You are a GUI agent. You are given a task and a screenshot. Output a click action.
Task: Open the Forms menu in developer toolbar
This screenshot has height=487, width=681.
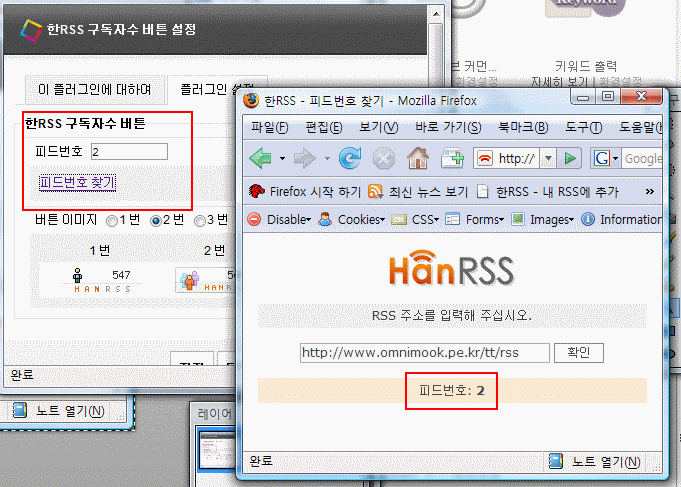click(x=475, y=220)
